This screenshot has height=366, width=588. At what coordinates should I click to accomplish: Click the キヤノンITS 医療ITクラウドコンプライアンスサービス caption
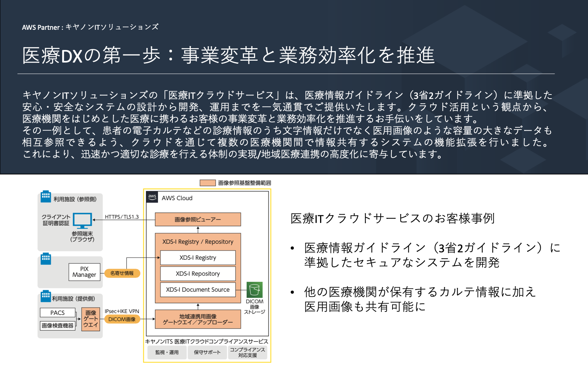(x=207, y=341)
